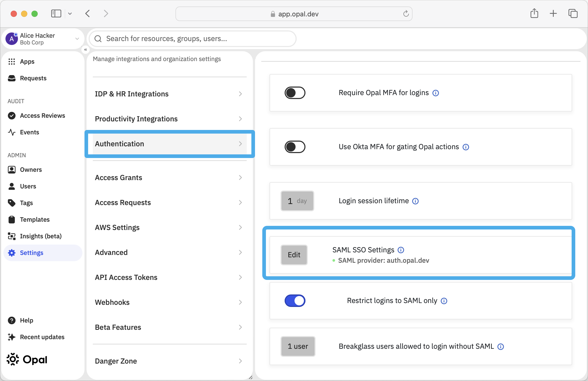Image resolution: width=588 pixels, height=381 pixels.
Task: Click the Owners badge icon
Action: (x=12, y=170)
